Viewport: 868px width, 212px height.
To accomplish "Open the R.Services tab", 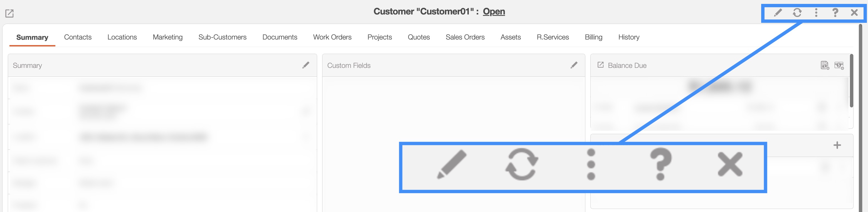I will click(x=553, y=37).
